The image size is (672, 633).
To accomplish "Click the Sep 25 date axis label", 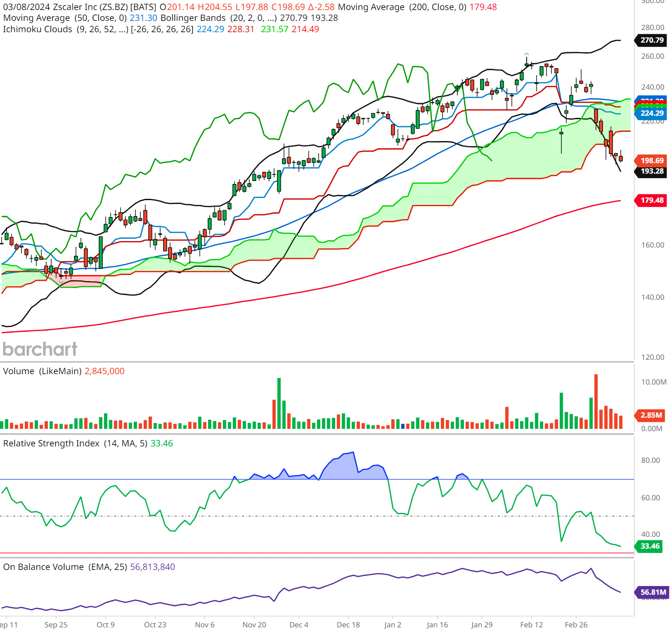I will 56,625.
